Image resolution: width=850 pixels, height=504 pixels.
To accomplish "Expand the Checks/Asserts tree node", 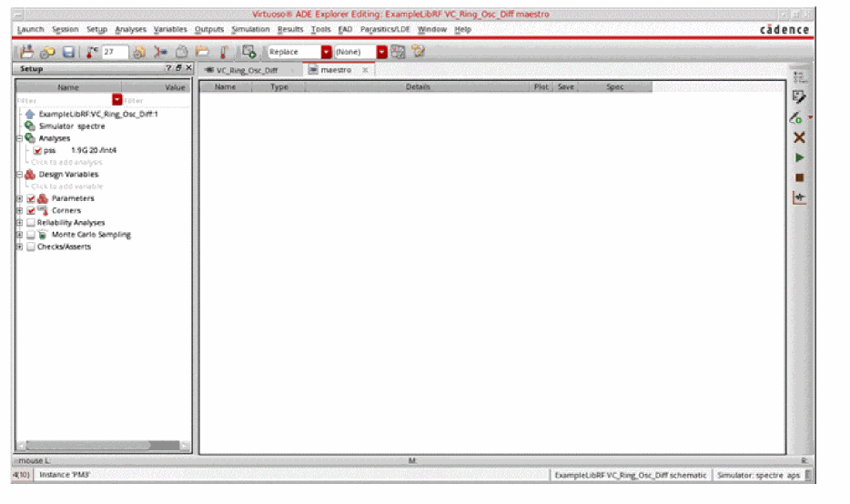I will pyautogui.click(x=19, y=247).
